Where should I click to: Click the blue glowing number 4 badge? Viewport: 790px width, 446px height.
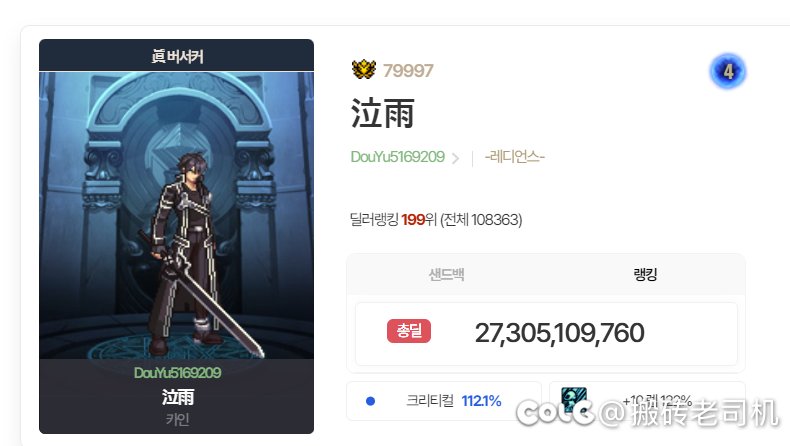(x=728, y=72)
